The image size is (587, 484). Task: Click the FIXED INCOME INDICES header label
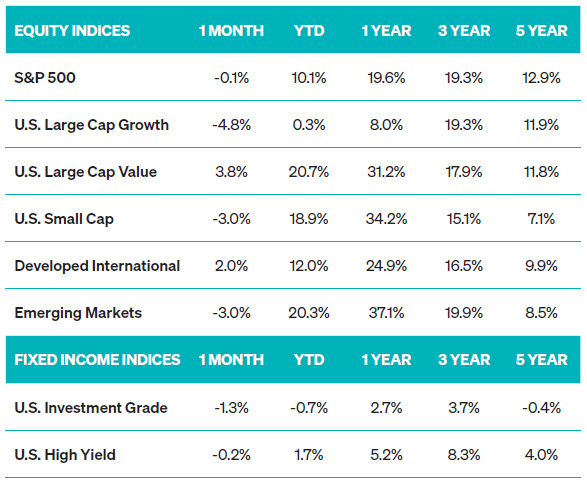click(97, 360)
